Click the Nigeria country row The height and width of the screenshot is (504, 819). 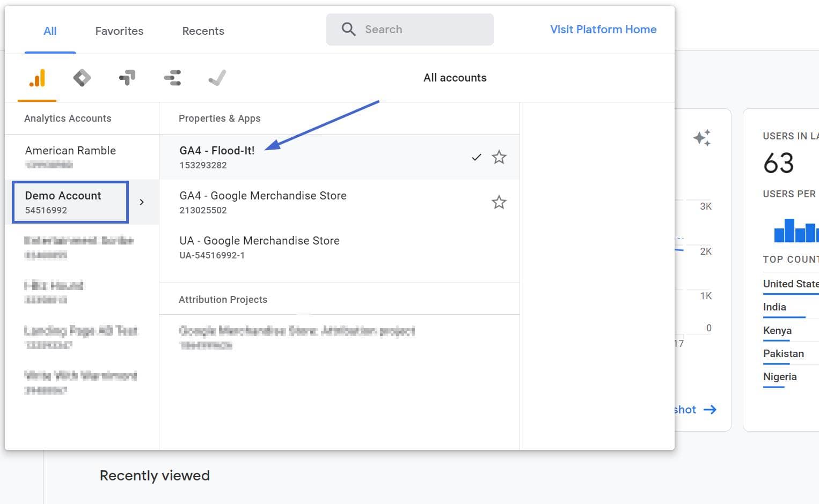pyautogui.click(x=791, y=377)
